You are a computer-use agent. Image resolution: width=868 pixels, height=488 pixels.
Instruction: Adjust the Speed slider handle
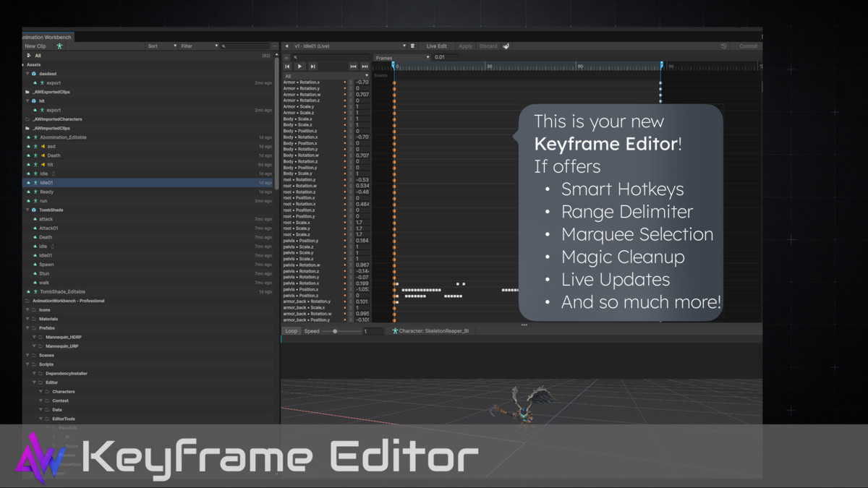(335, 331)
